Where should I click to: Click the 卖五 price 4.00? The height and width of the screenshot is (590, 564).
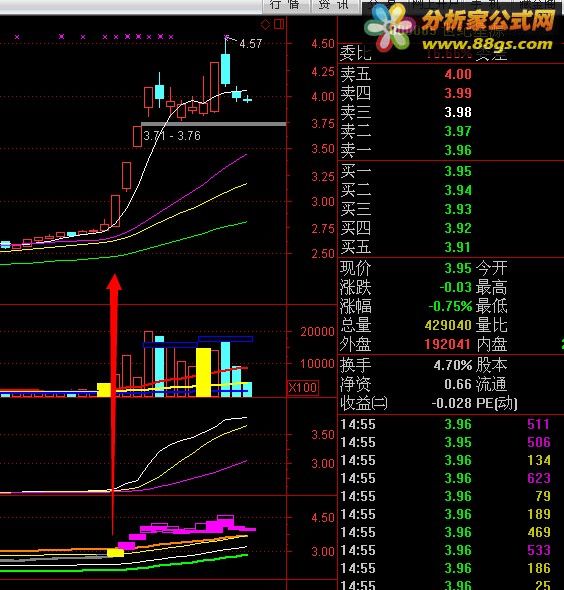tap(458, 74)
